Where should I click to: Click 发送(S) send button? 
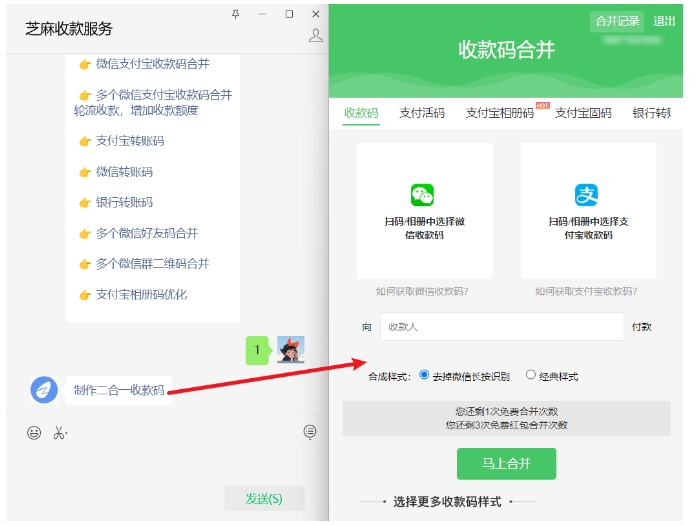(264, 498)
